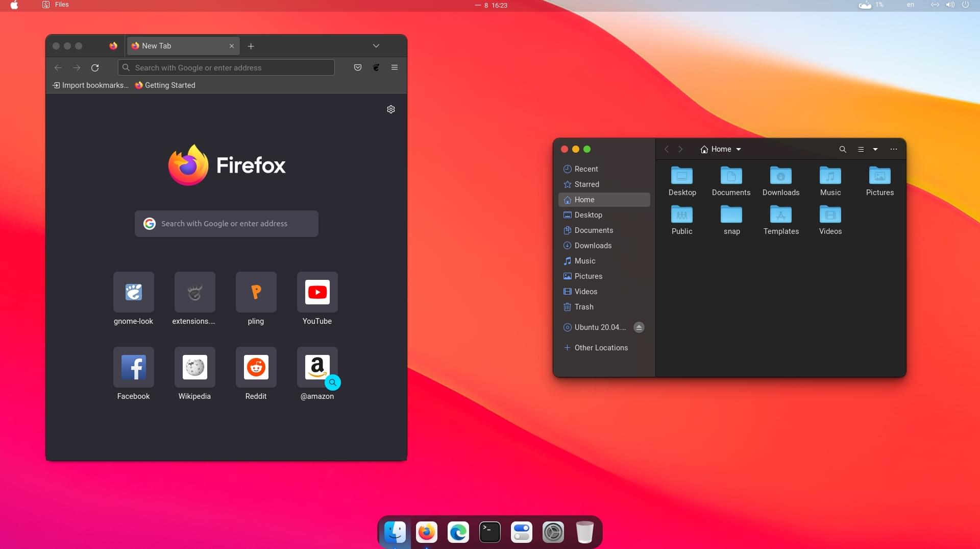Select Home in Files sidebar
Viewport: 980px width, 549px height.
click(x=604, y=200)
